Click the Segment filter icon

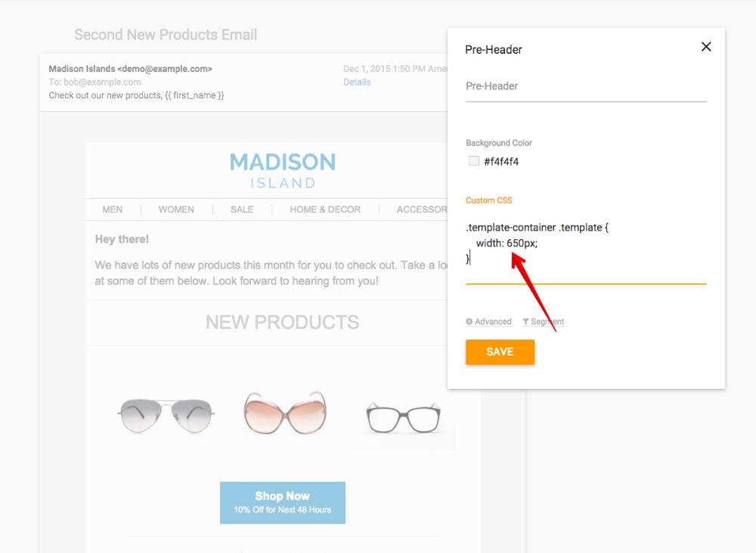click(525, 322)
